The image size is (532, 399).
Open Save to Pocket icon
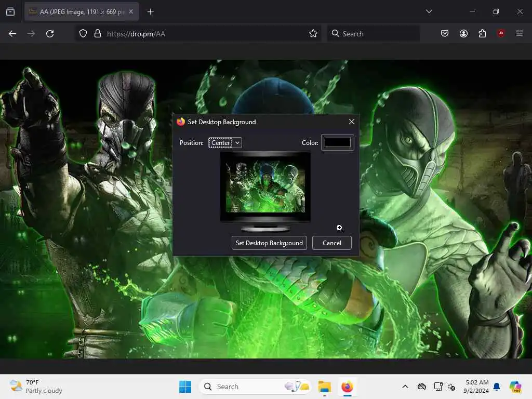click(445, 33)
